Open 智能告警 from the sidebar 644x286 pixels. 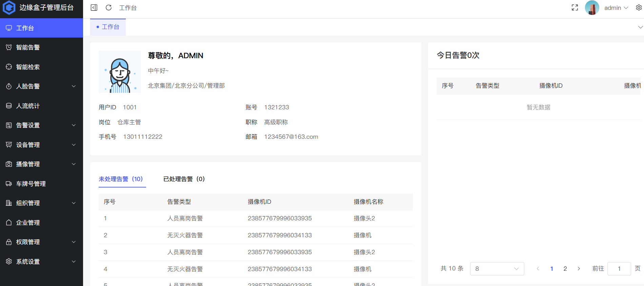point(28,47)
